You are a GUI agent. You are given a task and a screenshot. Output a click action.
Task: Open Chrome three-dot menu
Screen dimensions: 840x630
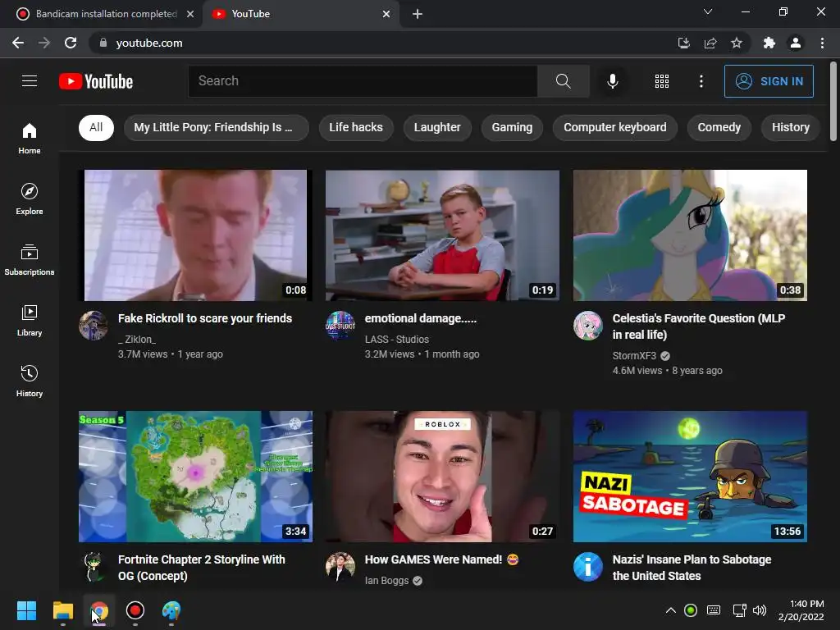pos(822,43)
